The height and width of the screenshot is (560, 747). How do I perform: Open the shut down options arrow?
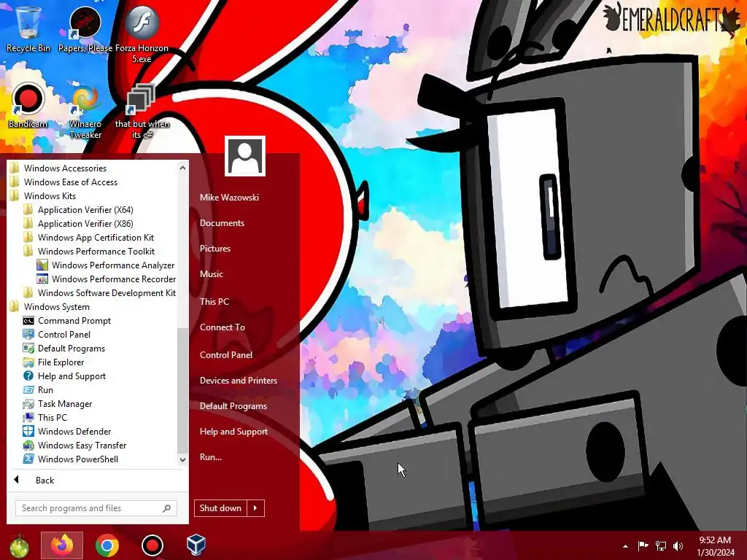255,508
